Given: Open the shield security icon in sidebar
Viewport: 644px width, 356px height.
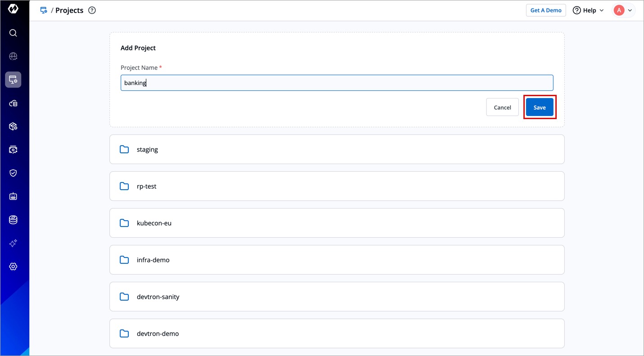Looking at the screenshot, I should click(13, 173).
